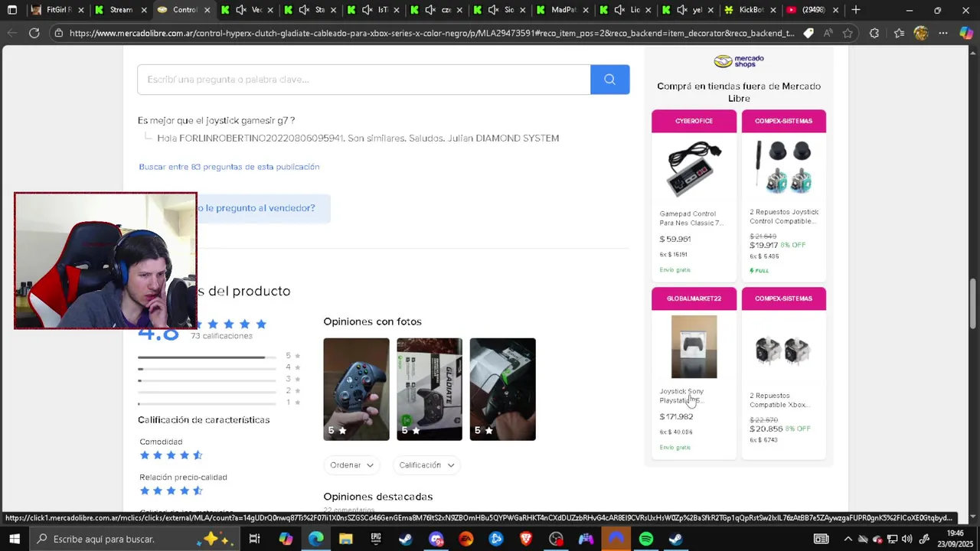980x551 pixels.
Task: Open volume control in system tray
Action: click(907, 539)
